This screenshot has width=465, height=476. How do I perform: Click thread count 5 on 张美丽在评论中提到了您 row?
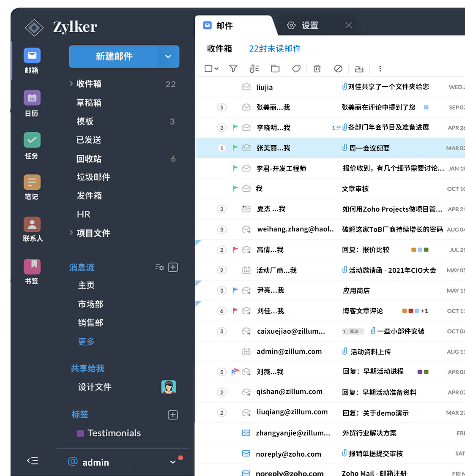222,107
